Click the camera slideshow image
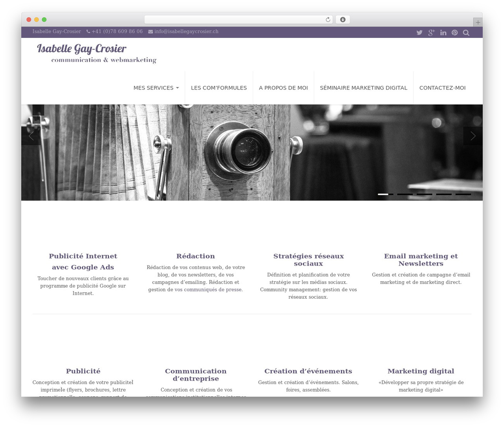Image resolution: width=504 pixels, height=427 pixels. tap(252, 152)
